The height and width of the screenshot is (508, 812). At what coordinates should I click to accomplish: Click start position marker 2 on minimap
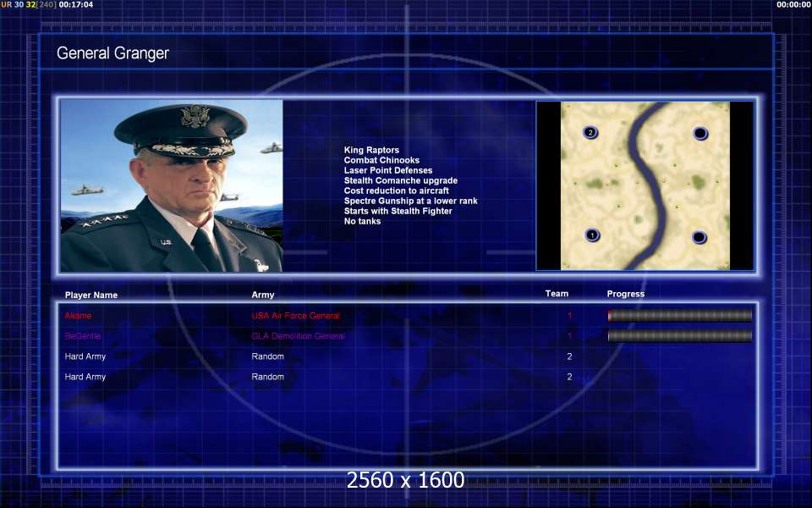coord(590,133)
